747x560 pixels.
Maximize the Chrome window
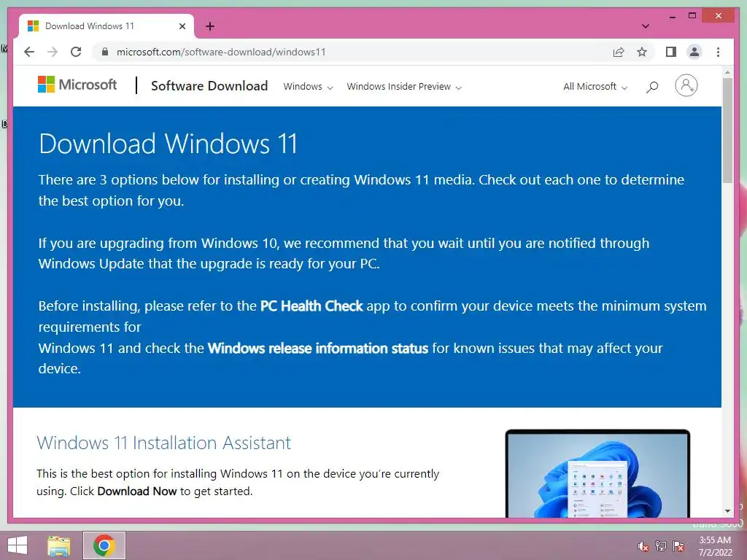pyautogui.click(x=692, y=16)
